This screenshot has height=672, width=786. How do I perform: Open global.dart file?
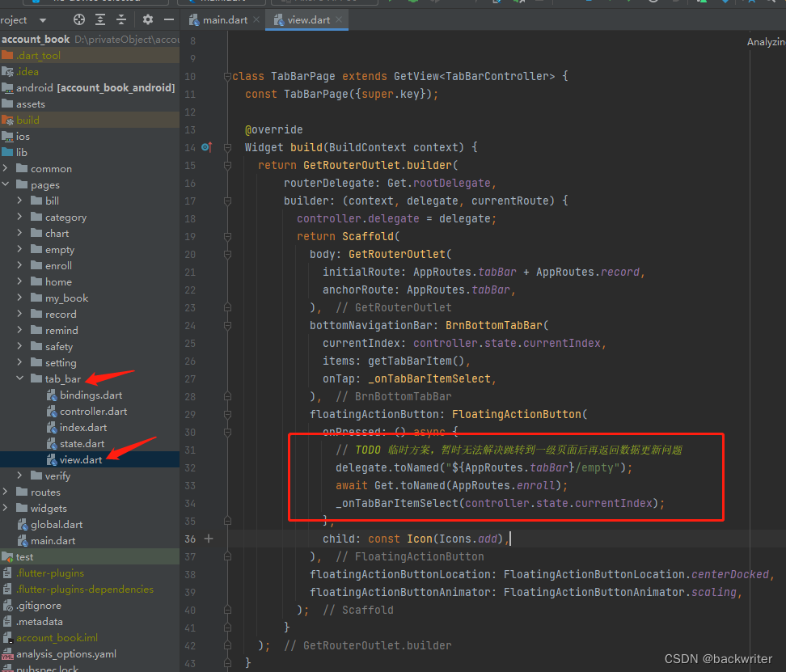pos(90,524)
